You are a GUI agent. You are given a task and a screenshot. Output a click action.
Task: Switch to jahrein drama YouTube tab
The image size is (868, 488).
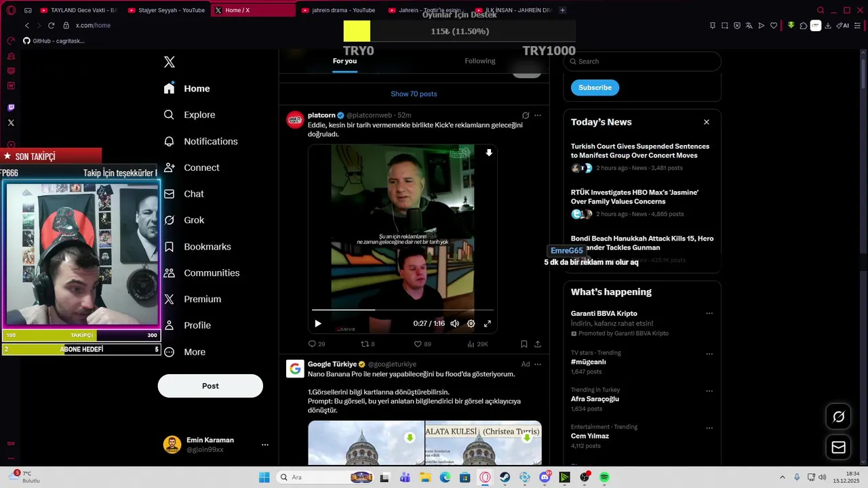pos(338,10)
